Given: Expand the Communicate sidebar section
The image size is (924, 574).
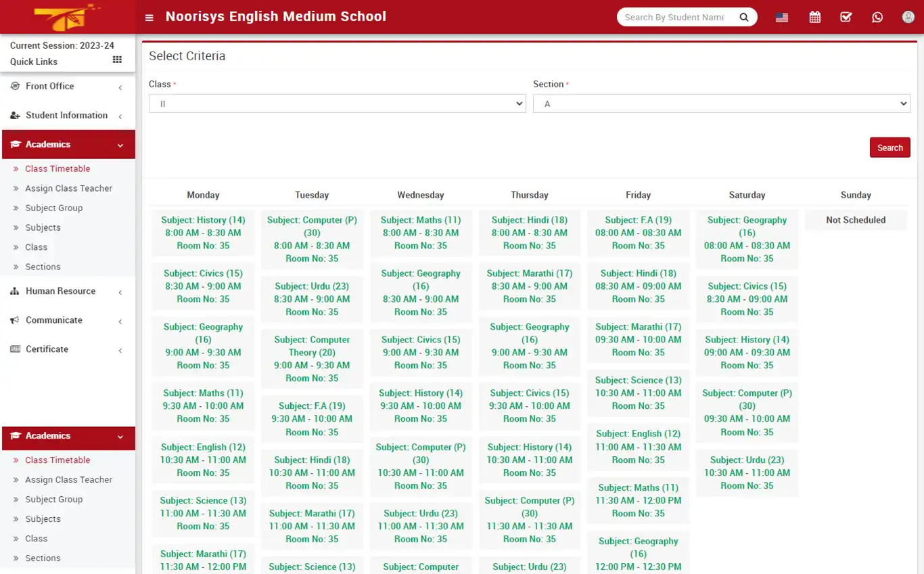Looking at the screenshot, I should [54, 320].
